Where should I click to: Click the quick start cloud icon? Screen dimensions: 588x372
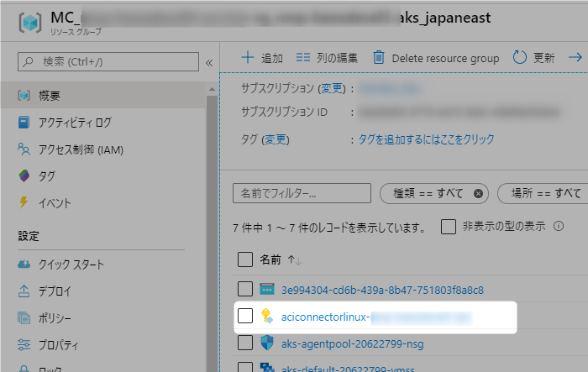pos(24,264)
